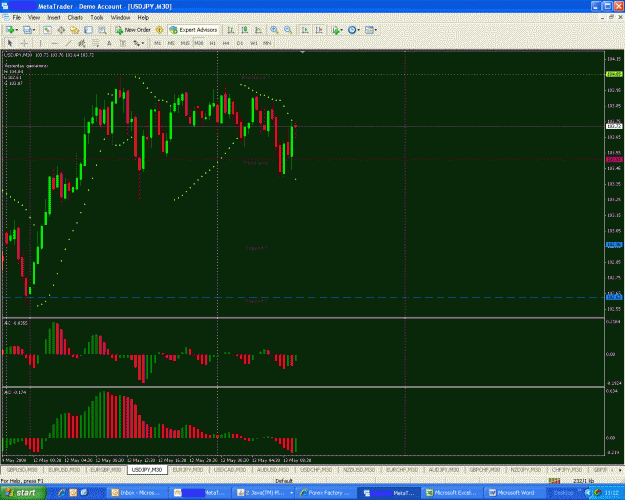Open Inbox Microsoft window from taskbar
This screenshot has width=625, height=500.
coord(137,493)
